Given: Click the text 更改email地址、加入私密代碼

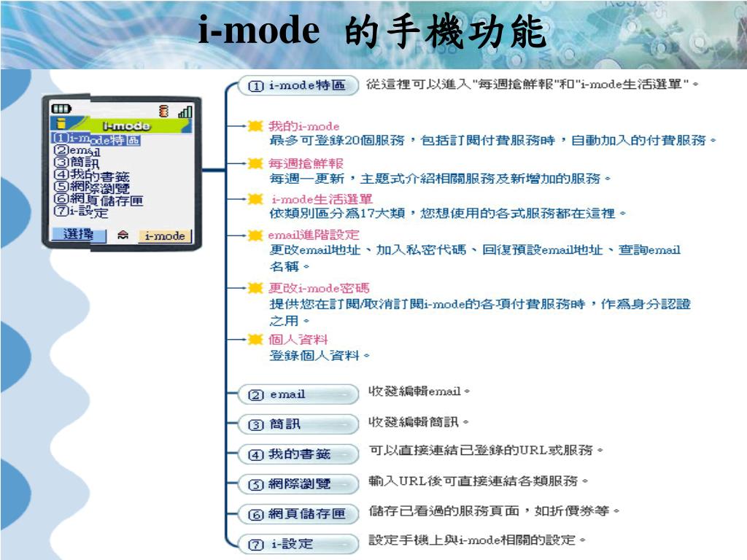Looking at the screenshot, I should pos(368,249).
